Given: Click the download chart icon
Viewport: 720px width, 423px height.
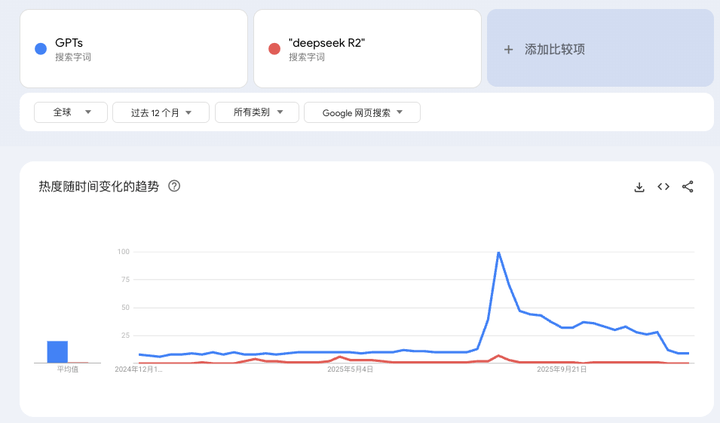Looking at the screenshot, I should [x=639, y=187].
